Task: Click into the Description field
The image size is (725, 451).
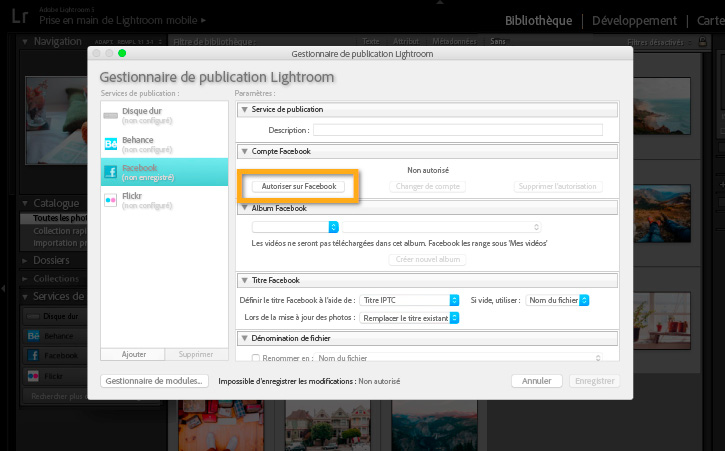Action: (x=458, y=130)
